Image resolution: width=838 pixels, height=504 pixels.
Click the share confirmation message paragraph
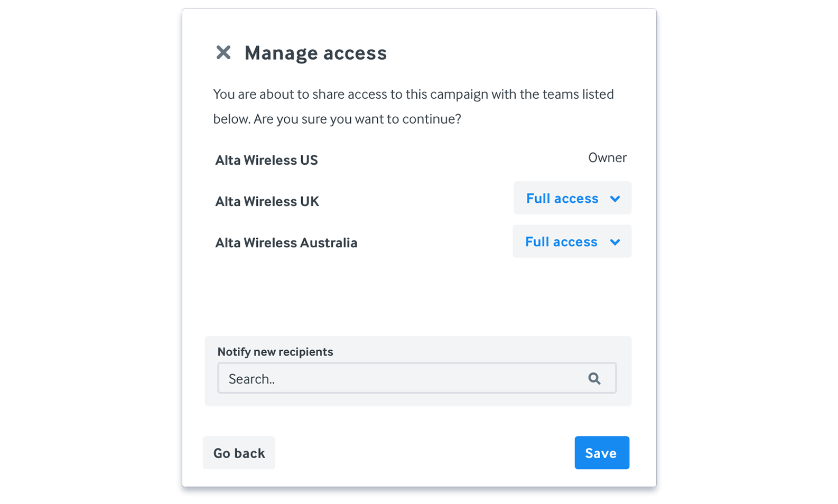coord(413,106)
